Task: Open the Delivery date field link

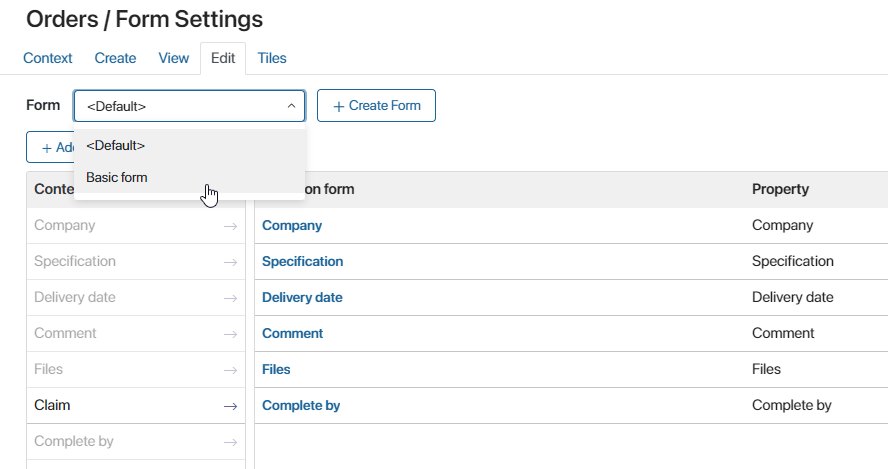Action: tap(302, 297)
